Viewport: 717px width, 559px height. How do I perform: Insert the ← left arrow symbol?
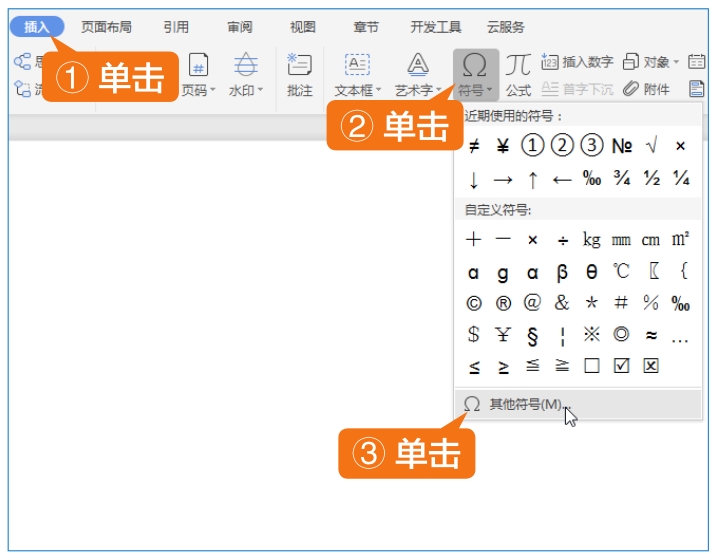click(562, 180)
